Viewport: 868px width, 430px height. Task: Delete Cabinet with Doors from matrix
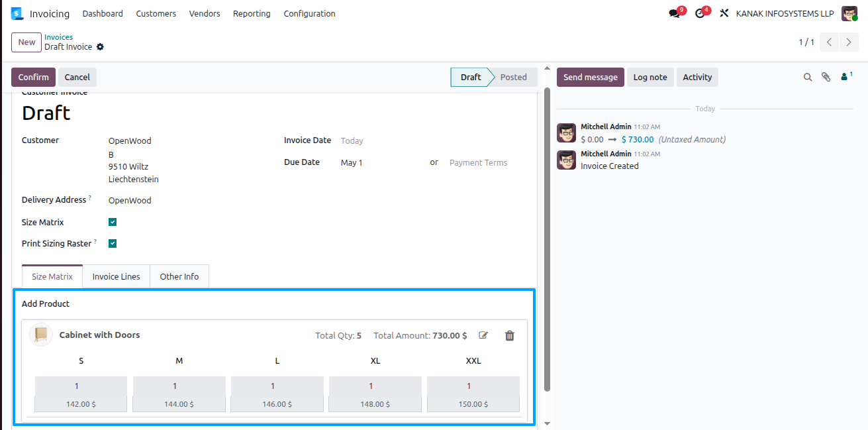509,335
